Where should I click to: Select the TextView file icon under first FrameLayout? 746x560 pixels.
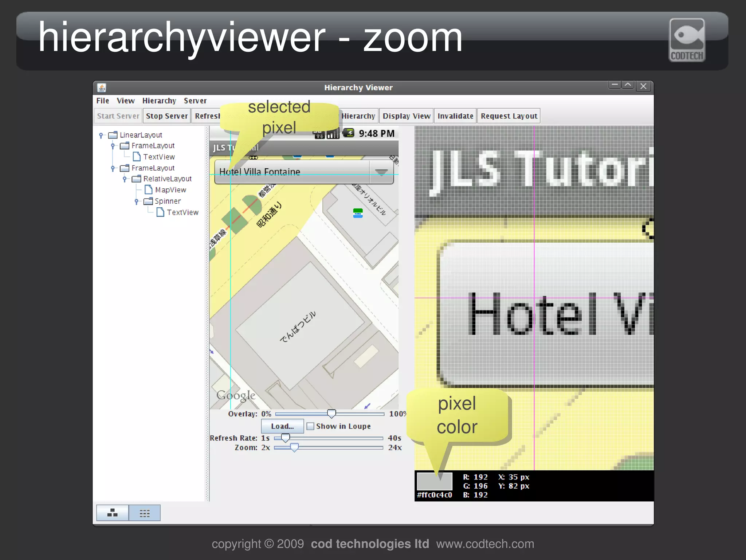[137, 157]
